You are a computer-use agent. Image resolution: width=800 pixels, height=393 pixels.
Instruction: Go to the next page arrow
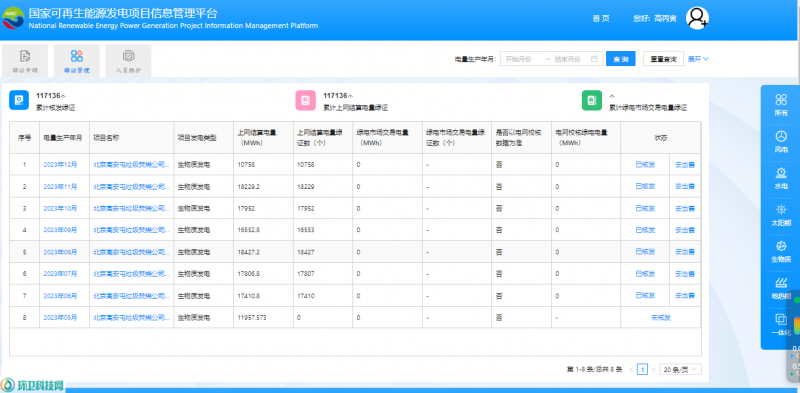[x=653, y=369]
